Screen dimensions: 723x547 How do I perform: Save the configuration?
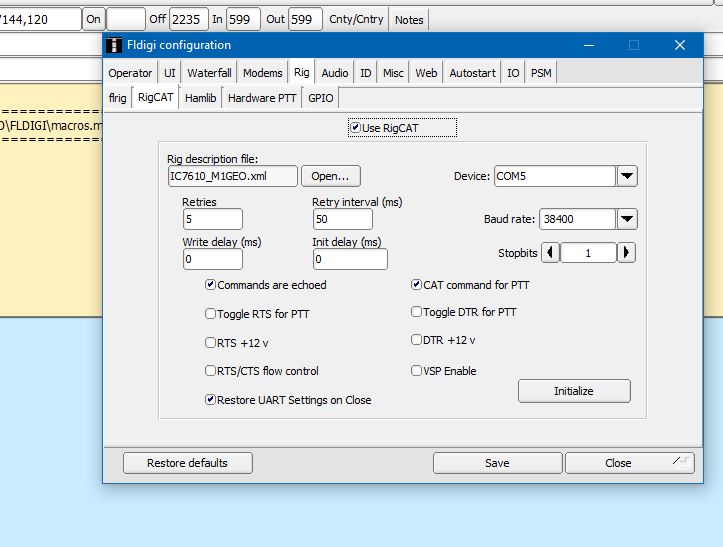(x=498, y=463)
